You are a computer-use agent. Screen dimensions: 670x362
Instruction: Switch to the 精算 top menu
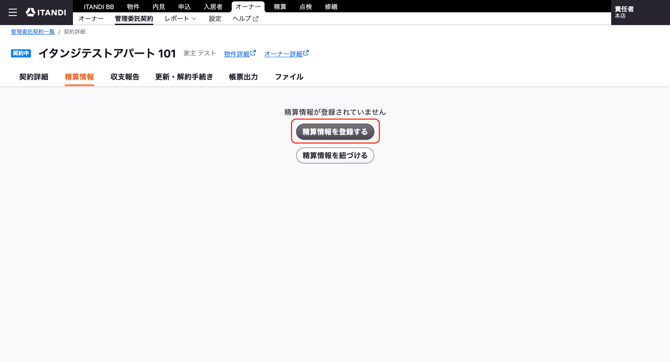click(x=280, y=7)
